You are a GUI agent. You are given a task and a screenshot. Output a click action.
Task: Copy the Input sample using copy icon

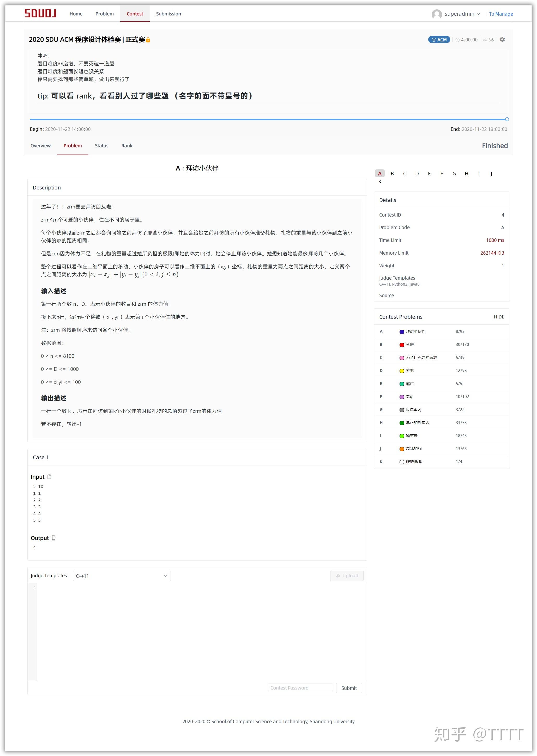point(49,477)
